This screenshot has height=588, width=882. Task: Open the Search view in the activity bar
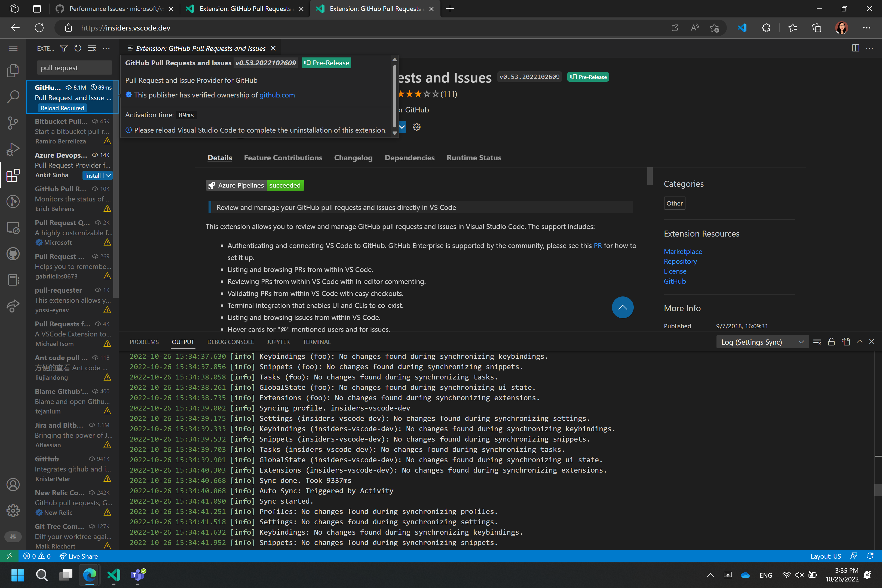(x=13, y=96)
